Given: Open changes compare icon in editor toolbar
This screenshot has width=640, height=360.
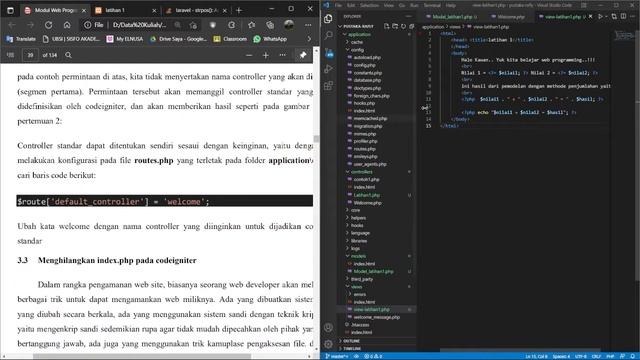Looking at the screenshot, I should click(614, 16).
